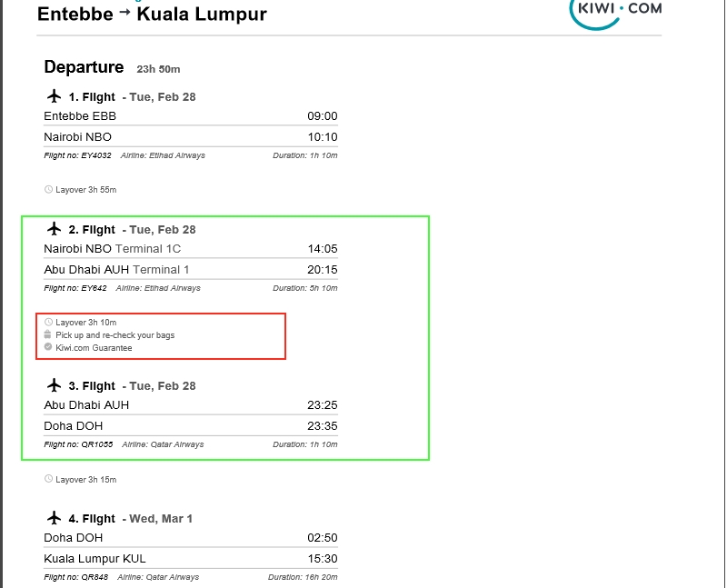727x588 pixels.
Task: Click Flight no: QR848
Action: point(76,577)
